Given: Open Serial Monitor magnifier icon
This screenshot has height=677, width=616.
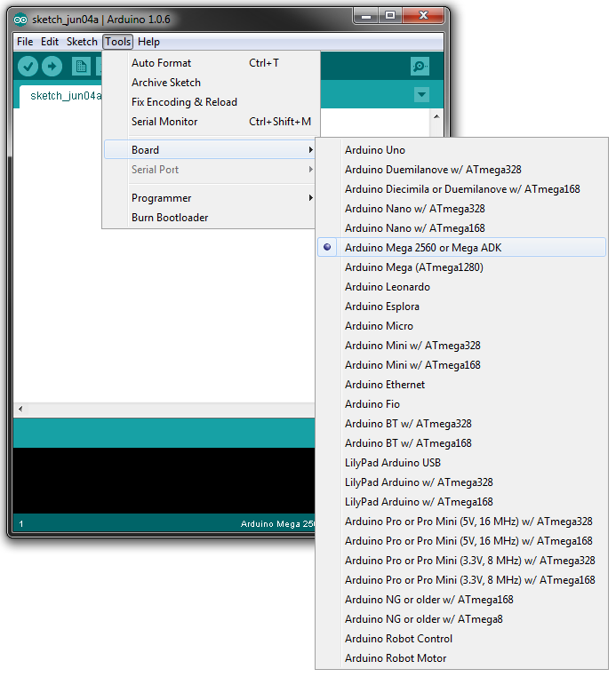Looking at the screenshot, I should coord(420,67).
